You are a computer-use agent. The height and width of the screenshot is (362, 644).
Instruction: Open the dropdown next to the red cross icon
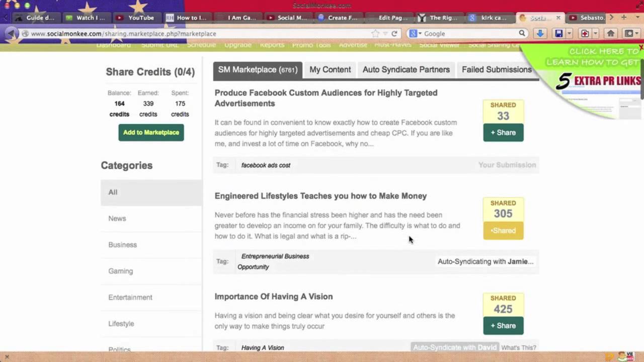pos(595,34)
